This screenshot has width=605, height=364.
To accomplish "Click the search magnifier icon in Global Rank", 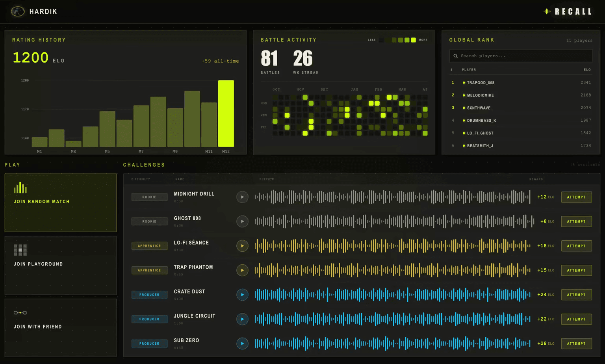I will [456, 56].
